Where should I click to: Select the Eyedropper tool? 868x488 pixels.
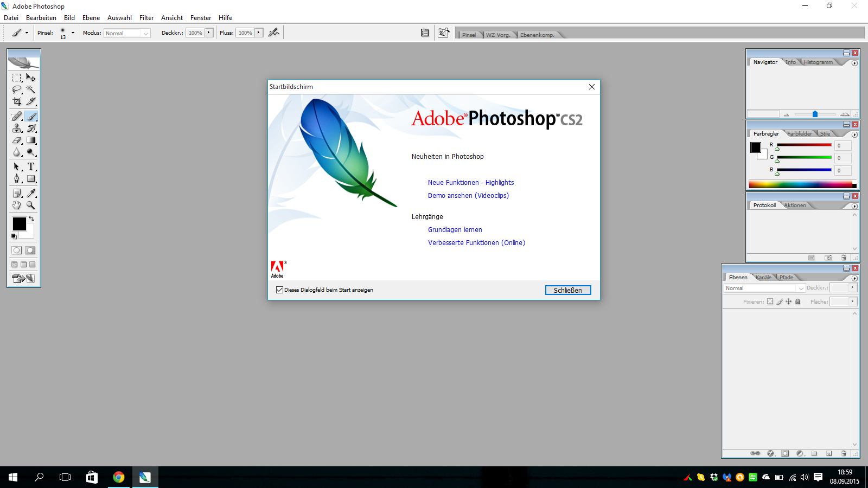(x=31, y=193)
